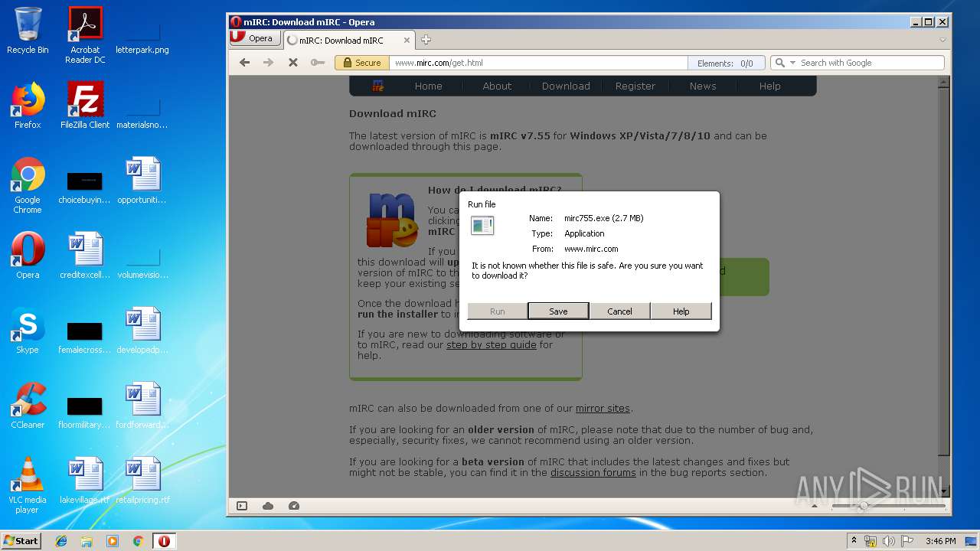Viewport: 980px width, 551px height.
Task: Click the volume speaker tray icon
Action: [x=888, y=541]
